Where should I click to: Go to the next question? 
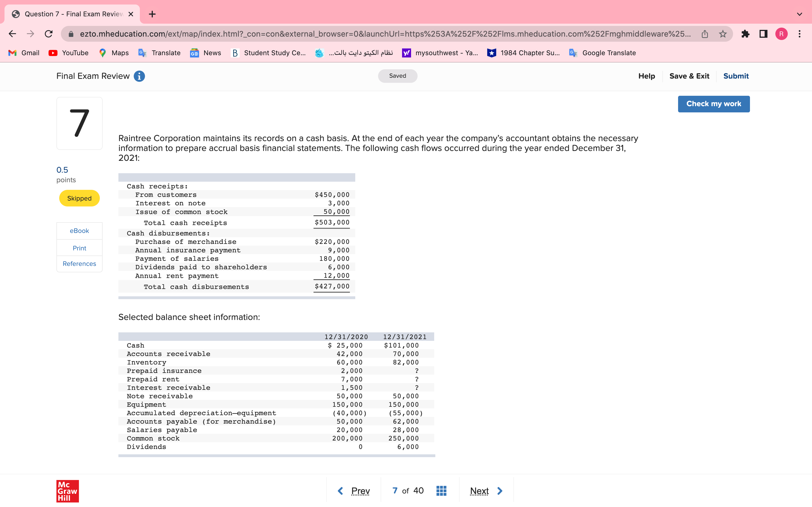tap(486, 491)
